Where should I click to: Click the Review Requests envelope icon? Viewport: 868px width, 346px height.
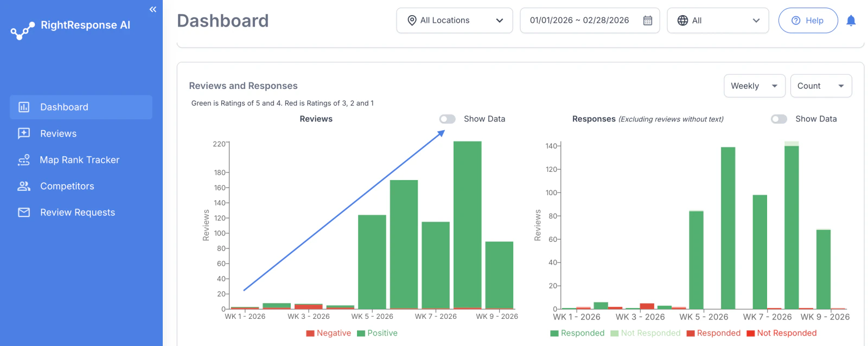(x=24, y=213)
